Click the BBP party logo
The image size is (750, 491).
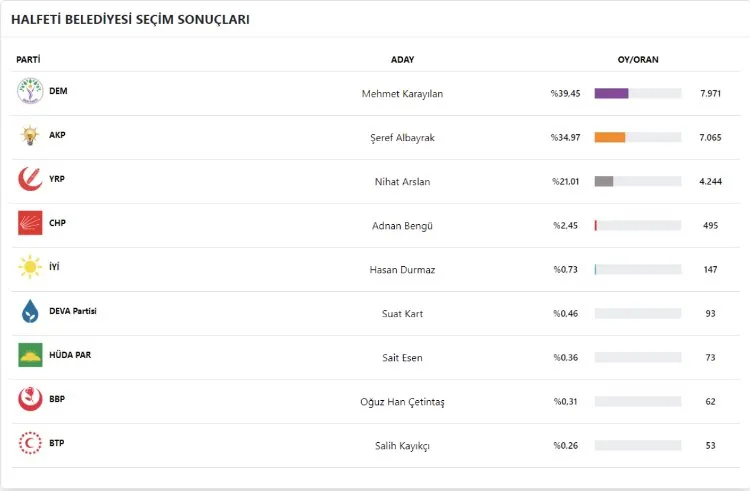tap(30, 400)
